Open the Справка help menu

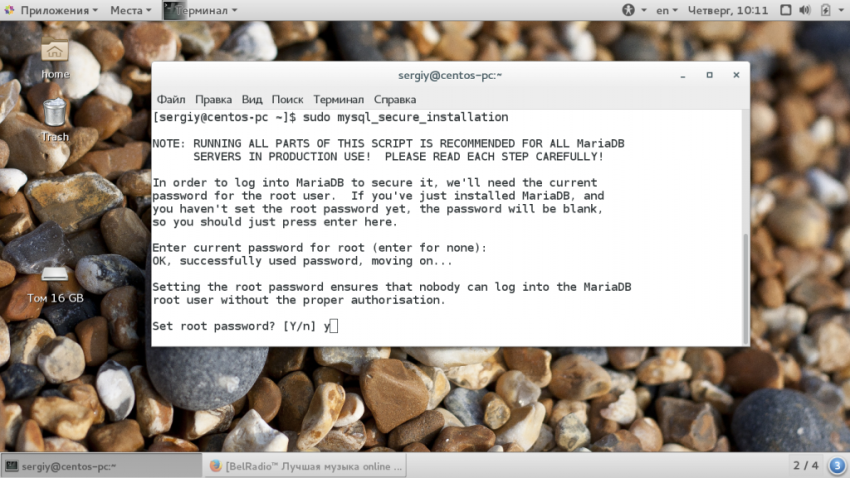pyautogui.click(x=395, y=100)
